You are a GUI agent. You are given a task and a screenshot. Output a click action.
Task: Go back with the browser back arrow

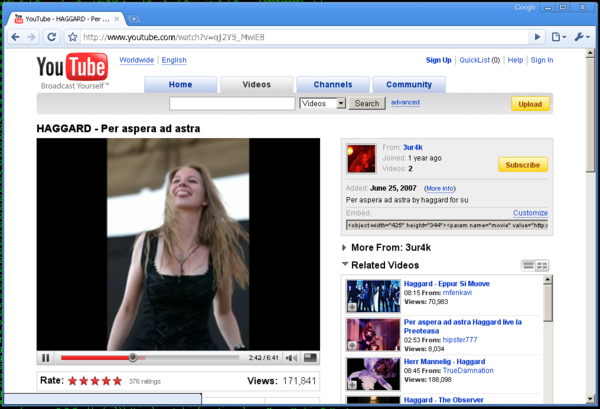pyautogui.click(x=15, y=37)
